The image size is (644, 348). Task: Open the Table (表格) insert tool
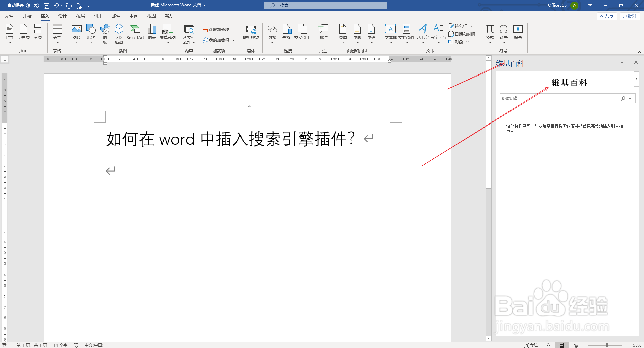57,34
